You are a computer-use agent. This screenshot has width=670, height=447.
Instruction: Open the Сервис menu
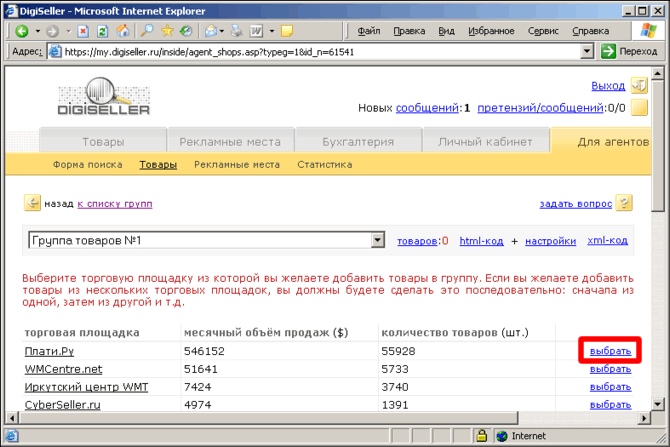pos(543,31)
